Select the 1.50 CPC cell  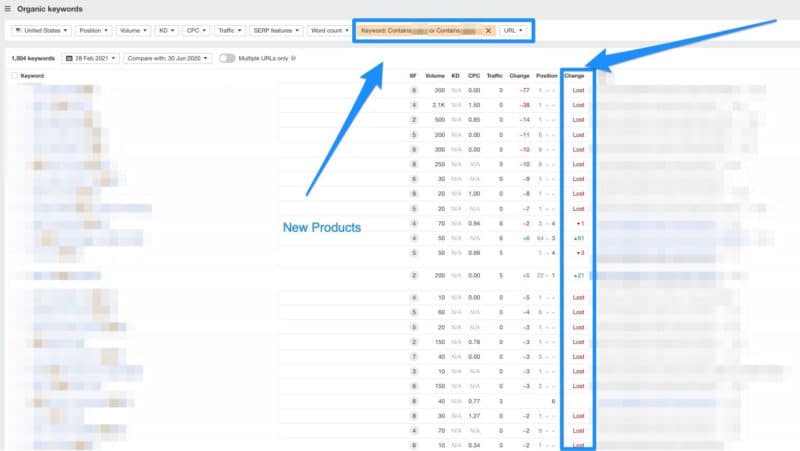(x=474, y=105)
